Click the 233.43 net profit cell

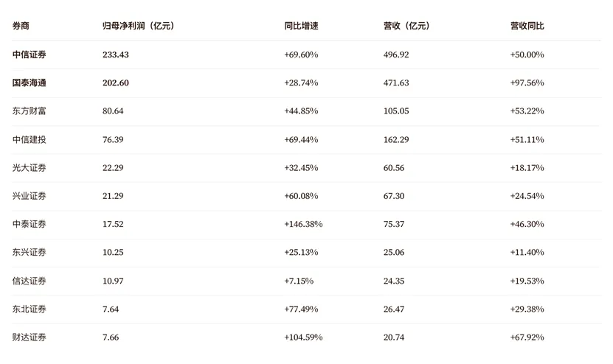(116, 55)
